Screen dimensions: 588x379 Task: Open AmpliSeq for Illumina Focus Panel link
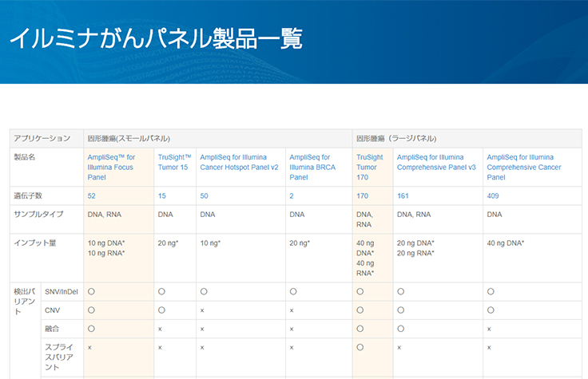pos(111,167)
